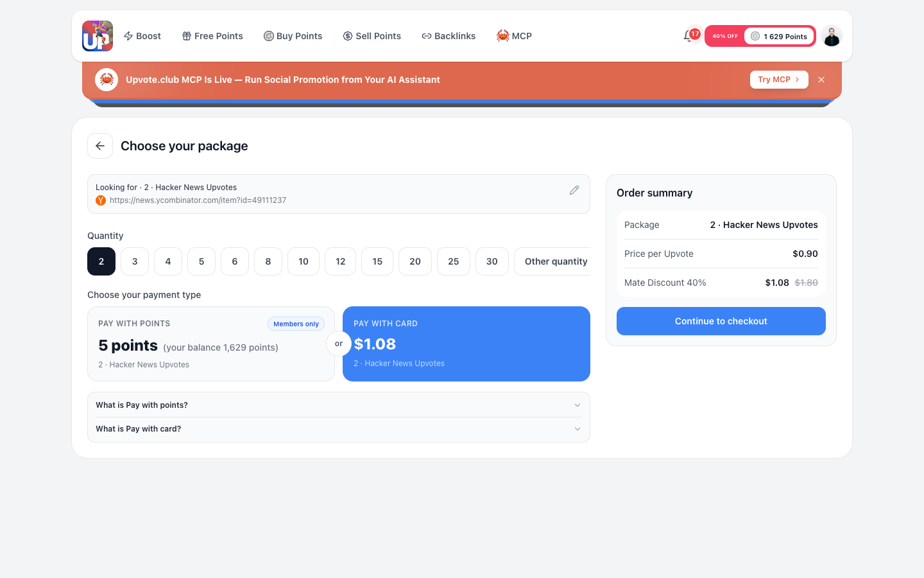Open the Upvote.club logo home link
Screen dimensions: 924x578
(x=98, y=36)
